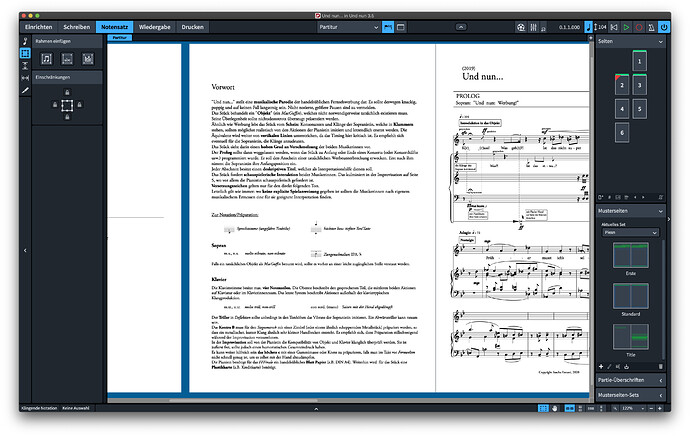This screenshot has width=690, height=437.
Task: Delete master page with trash icon
Action: click(660, 366)
